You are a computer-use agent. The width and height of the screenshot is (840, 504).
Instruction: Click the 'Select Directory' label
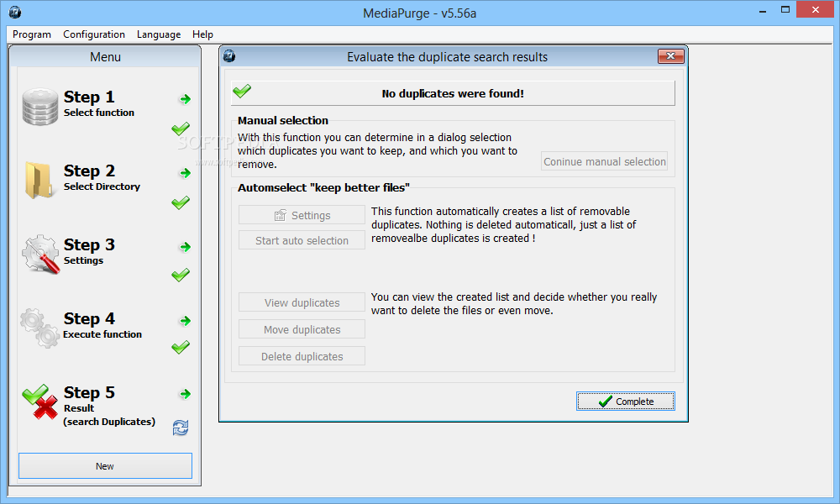[x=102, y=186]
